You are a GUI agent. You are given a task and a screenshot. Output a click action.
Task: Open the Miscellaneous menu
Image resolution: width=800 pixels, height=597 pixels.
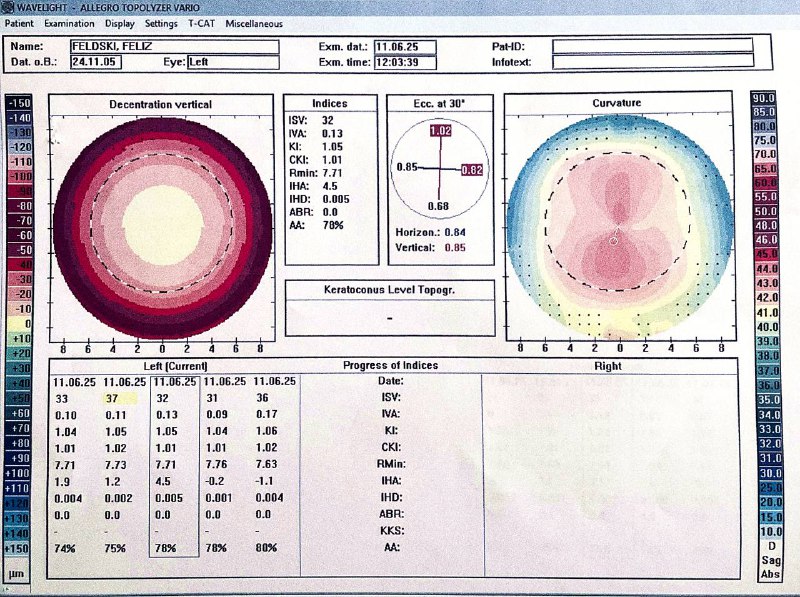point(254,23)
